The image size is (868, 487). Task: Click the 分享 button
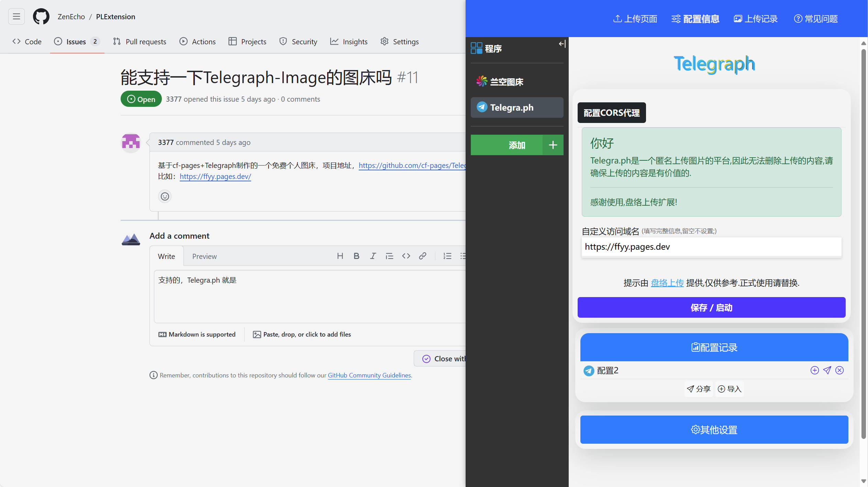pos(699,389)
